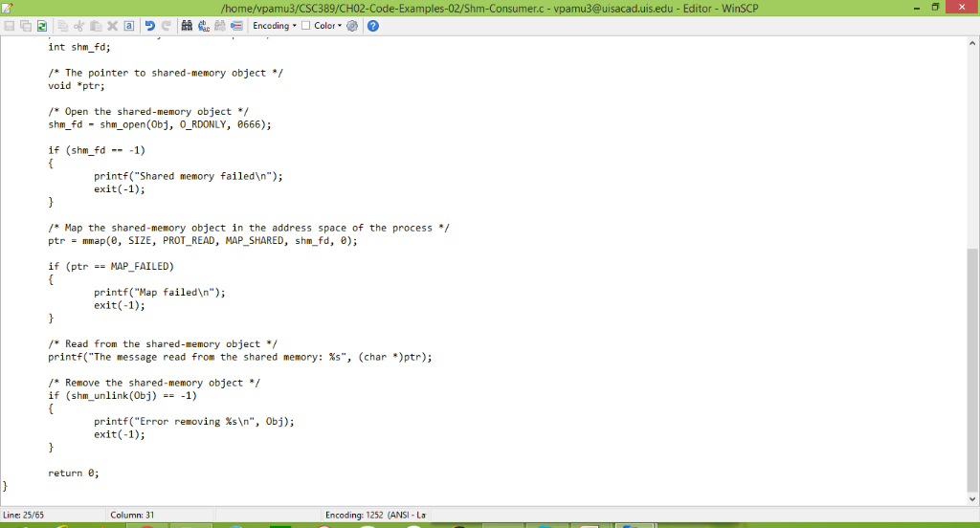The height and width of the screenshot is (528, 980).
Task: Open Find with the binoculars icon
Action: (187, 26)
